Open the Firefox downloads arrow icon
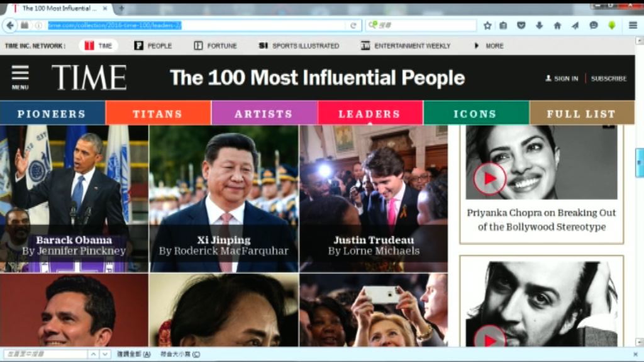The image size is (644, 362). pyautogui.click(x=539, y=25)
